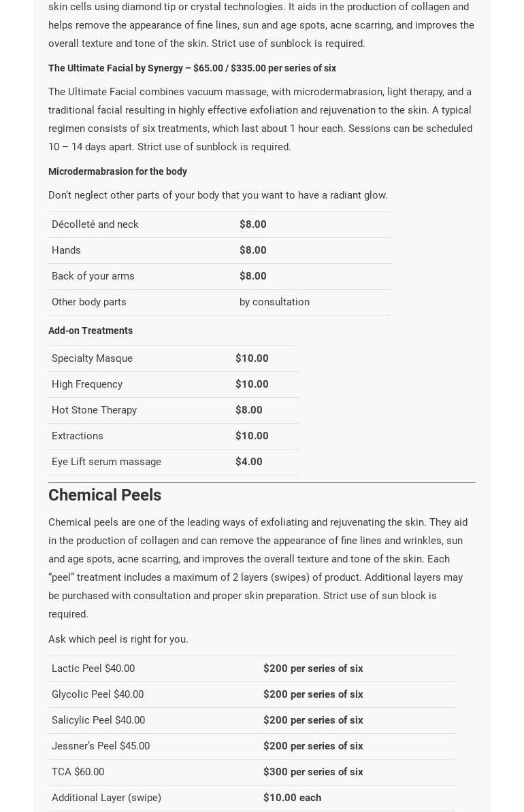Click the Eye Lift serum massage label
This screenshot has width=524, height=812.
pos(106,462)
